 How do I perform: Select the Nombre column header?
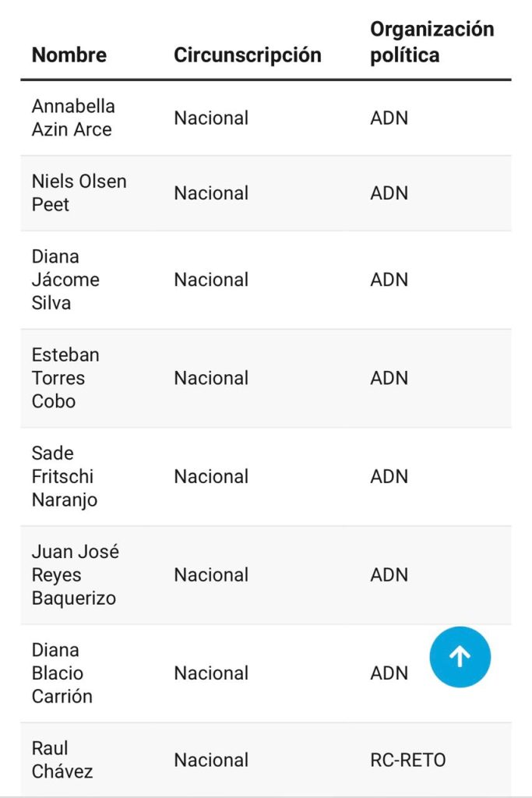(69, 55)
